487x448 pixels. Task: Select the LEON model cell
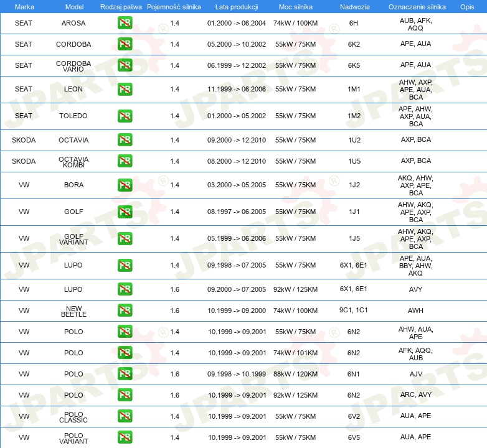click(x=73, y=89)
